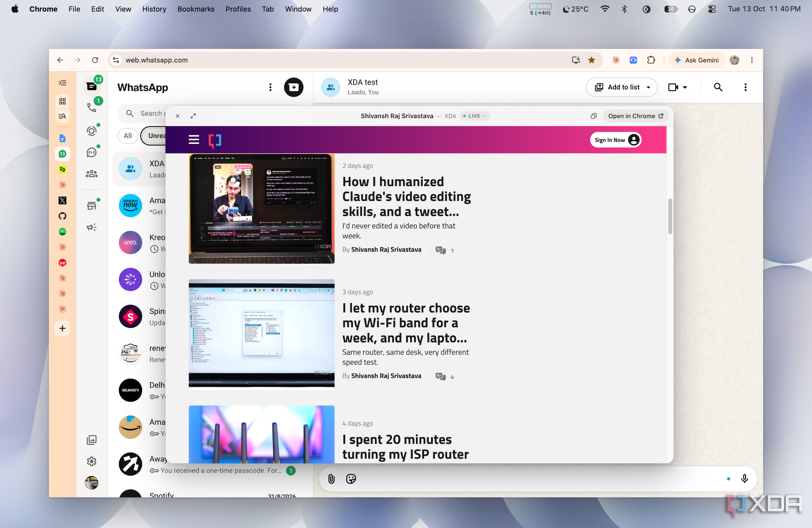This screenshot has width=812, height=528.
Task: Close the link preview popup
Action: pos(177,116)
